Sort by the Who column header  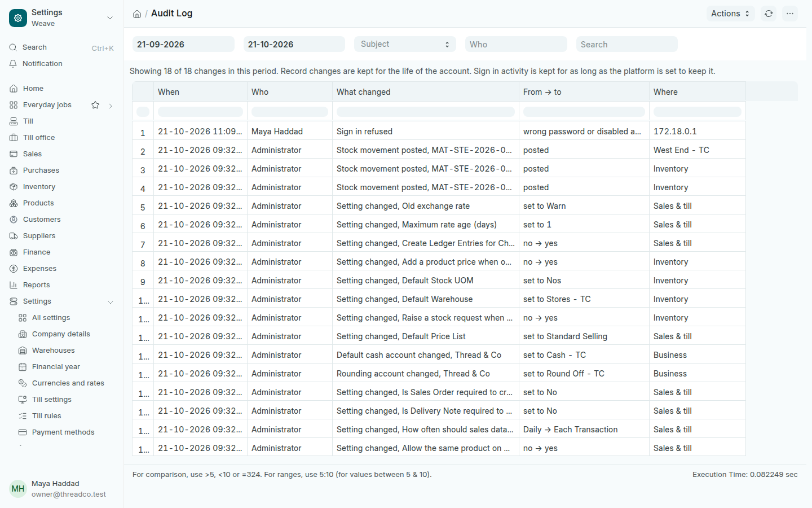click(x=290, y=92)
